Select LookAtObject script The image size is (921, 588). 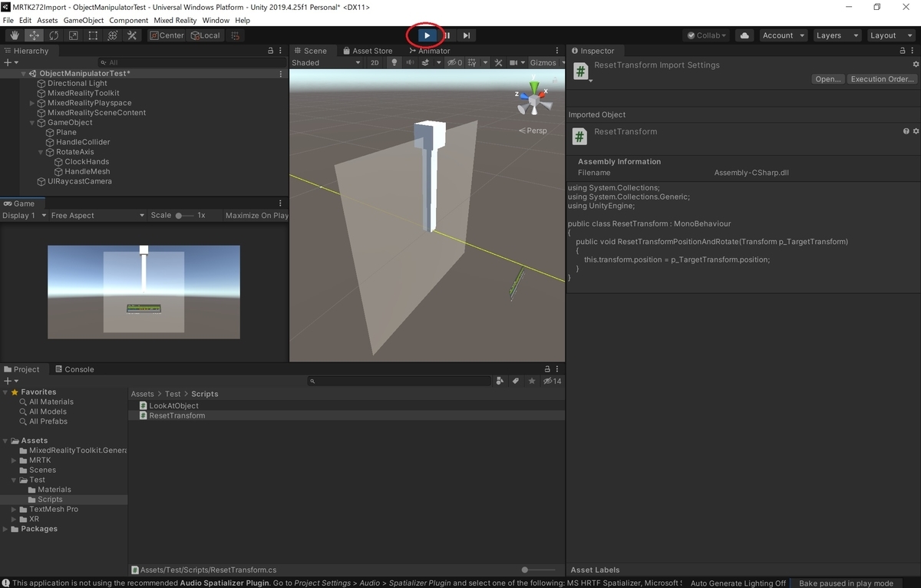[x=173, y=406]
